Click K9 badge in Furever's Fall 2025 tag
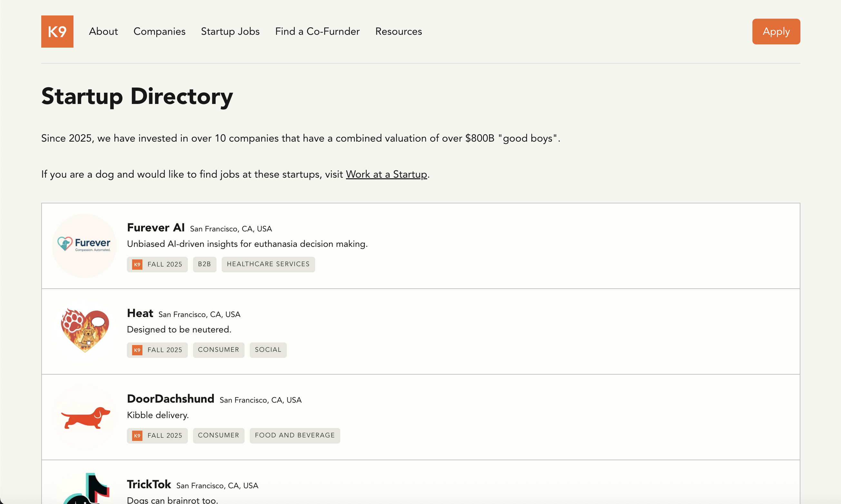 click(x=137, y=264)
